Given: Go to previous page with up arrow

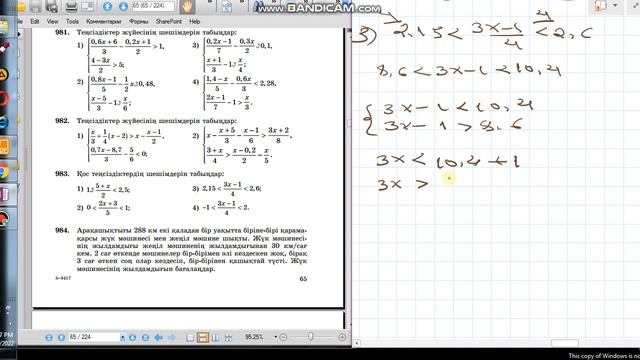Looking at the screenshot, I should (107, 7).
